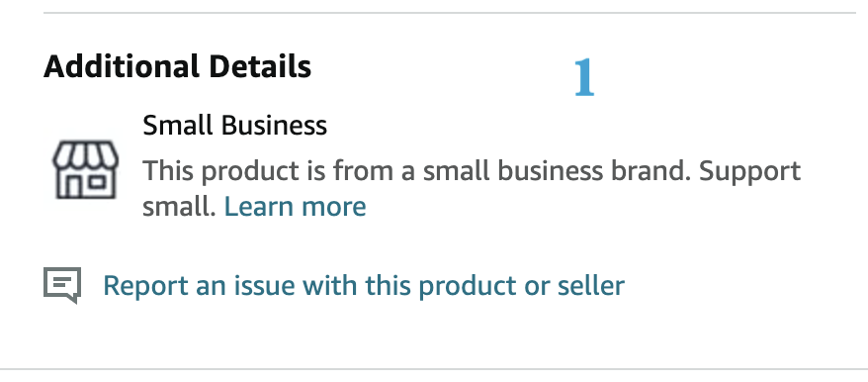This screenshot has width=868, height=382.
Task: Click the report issue speech bubble icon
Action: 62,285
